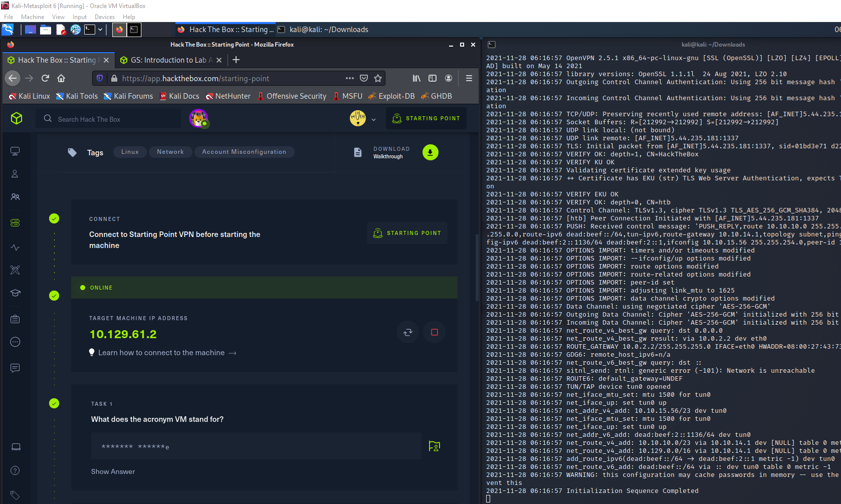Open the Exploit-DB bookmark

pyautogui.click(x=391, y=96)
